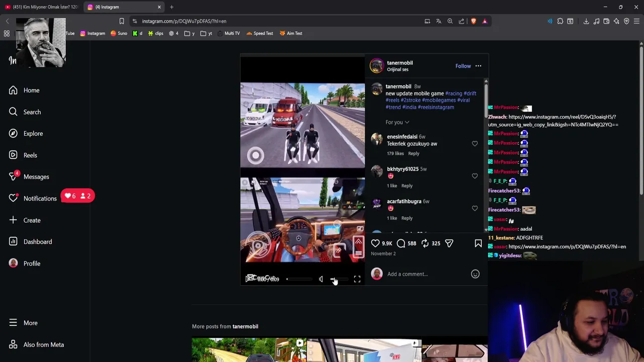Image resolution: width=644 pixels, height=362 pixels.
Task: Reply to acarfatihbugra's comment
Action: point(407,218)
